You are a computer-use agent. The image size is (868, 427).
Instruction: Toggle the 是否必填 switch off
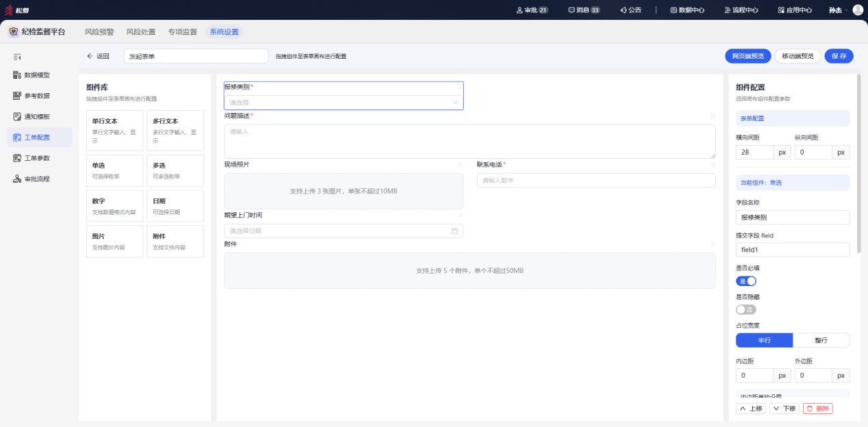[746, 281]
